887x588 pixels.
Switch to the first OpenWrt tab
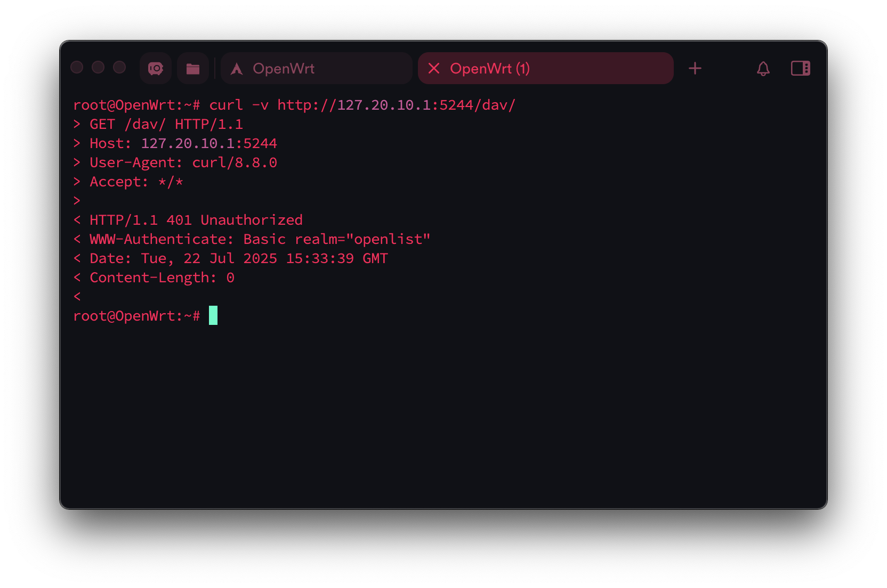pyautogui.click(x=317, y=68)
